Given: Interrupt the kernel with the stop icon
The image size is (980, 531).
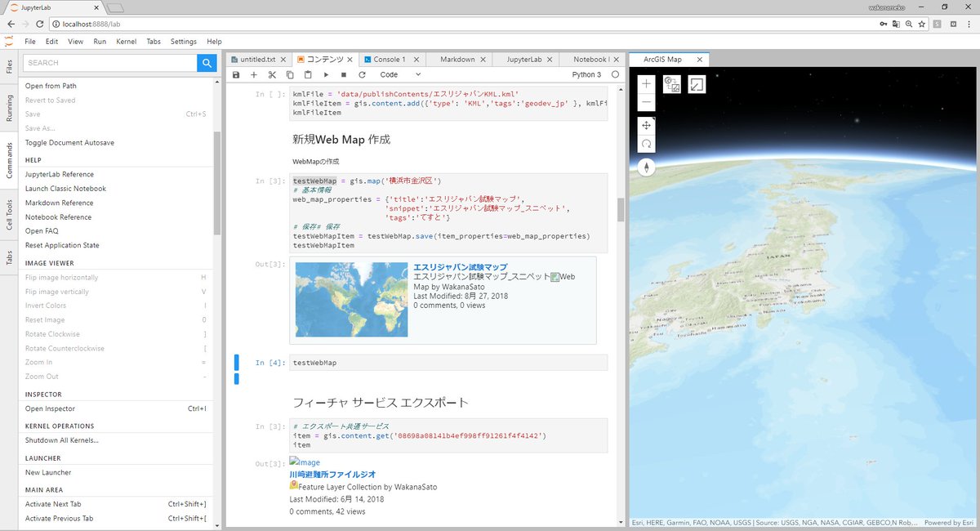Looking at the screenshot, I should point(344,74).
